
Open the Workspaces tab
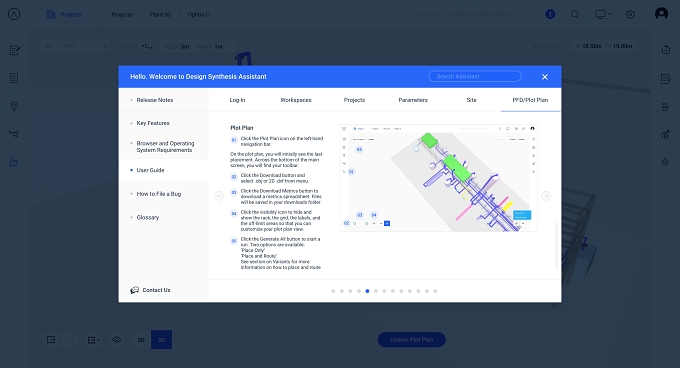(296, 100)
